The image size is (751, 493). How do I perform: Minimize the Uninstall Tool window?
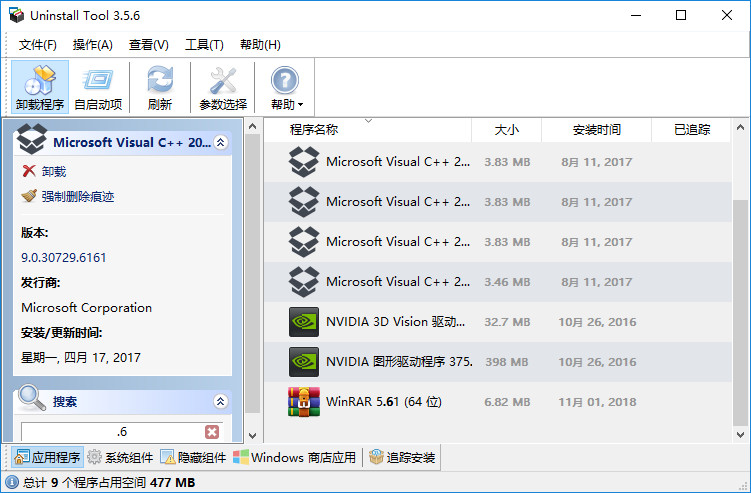[636, 15]
